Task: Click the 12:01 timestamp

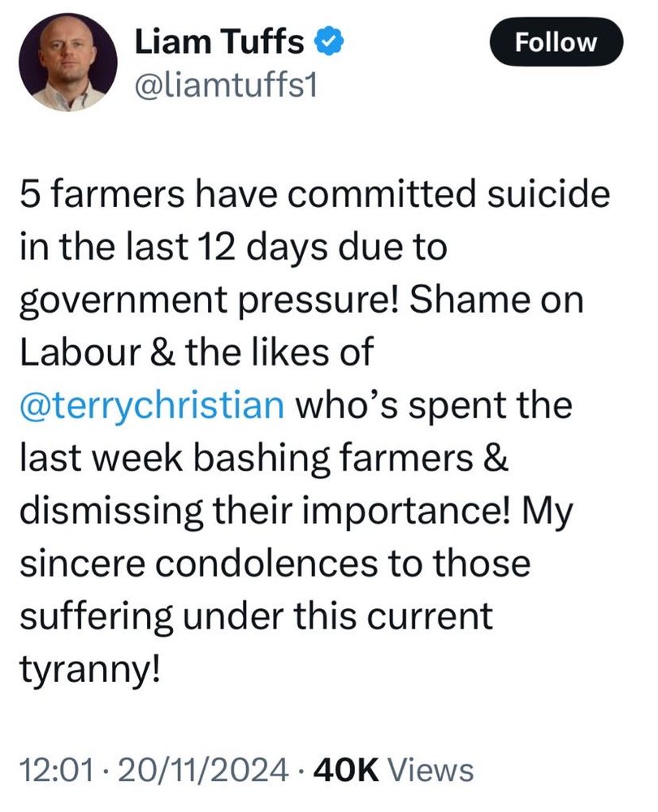Action: click(x=52, y=769)
